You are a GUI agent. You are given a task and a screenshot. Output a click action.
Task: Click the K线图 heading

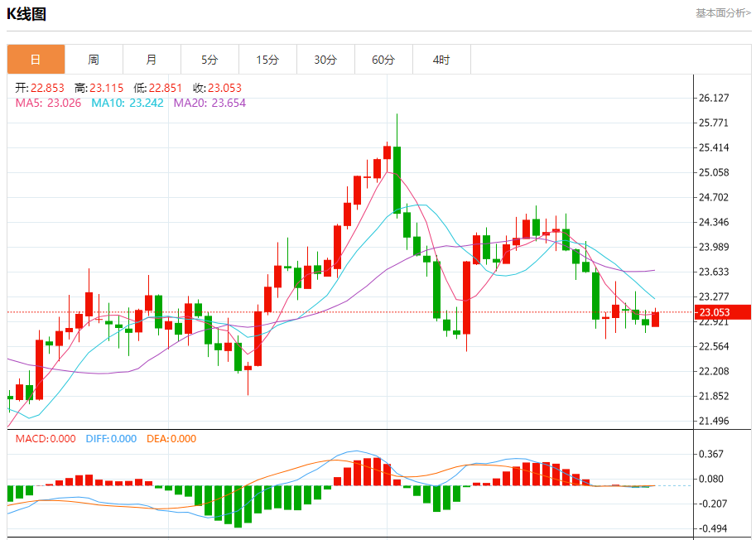(x=26, y=14)
